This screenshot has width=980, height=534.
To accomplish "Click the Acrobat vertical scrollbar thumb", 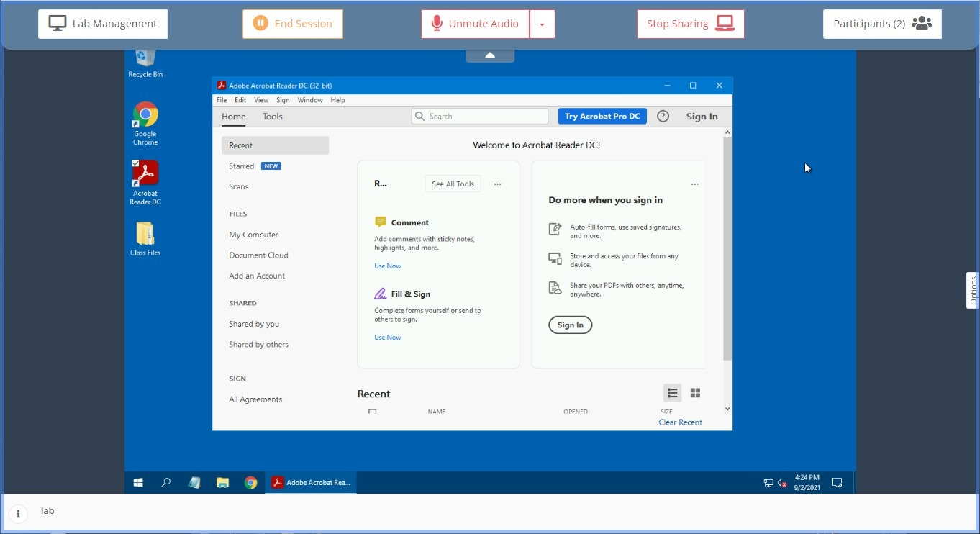I will pos(727,249).
